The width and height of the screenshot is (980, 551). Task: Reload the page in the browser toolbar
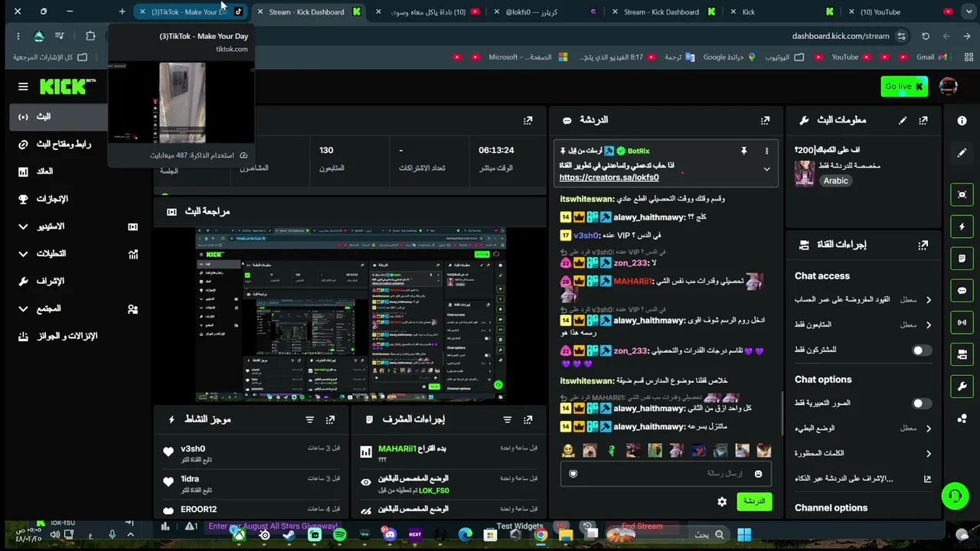(x=925, y=36)
